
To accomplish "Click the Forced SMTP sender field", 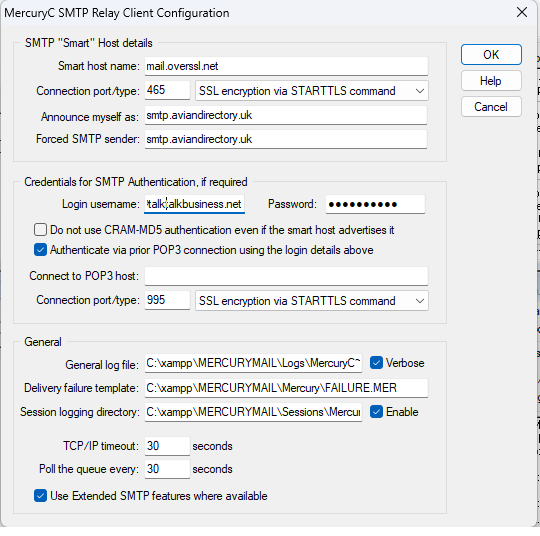I will click(x=286, y=139).
